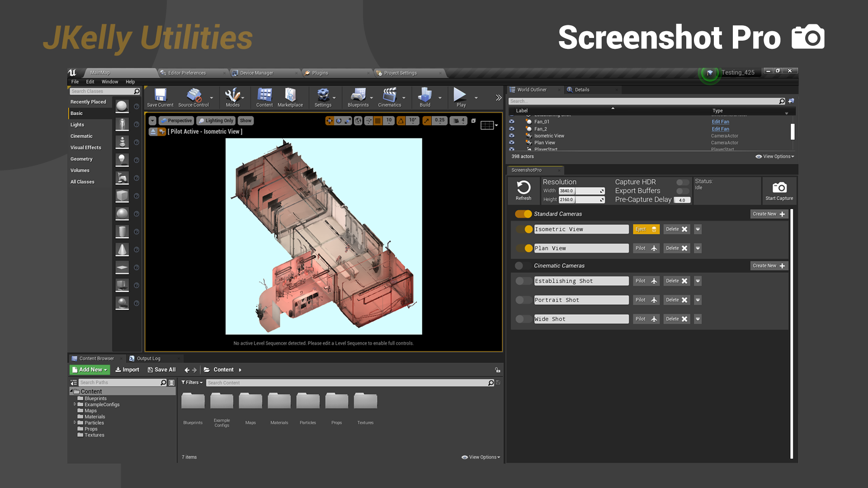Click the Add New button
868x488 pixels.
point(90,370)
